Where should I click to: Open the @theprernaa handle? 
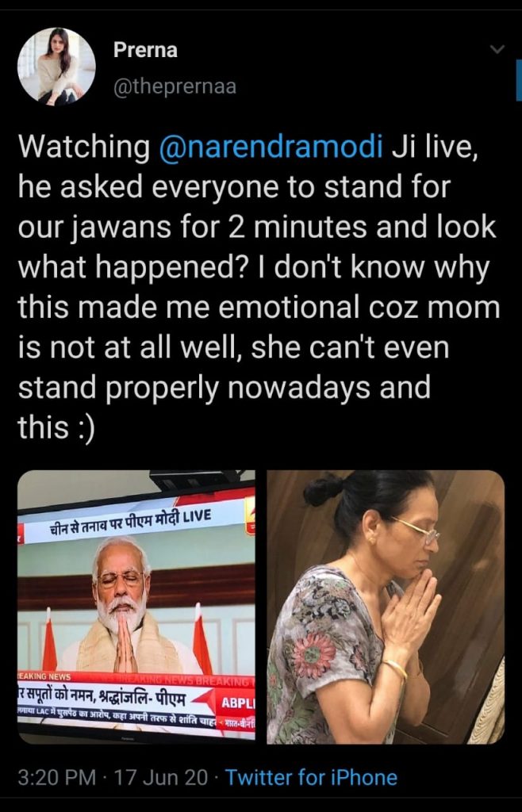[175, 86]
